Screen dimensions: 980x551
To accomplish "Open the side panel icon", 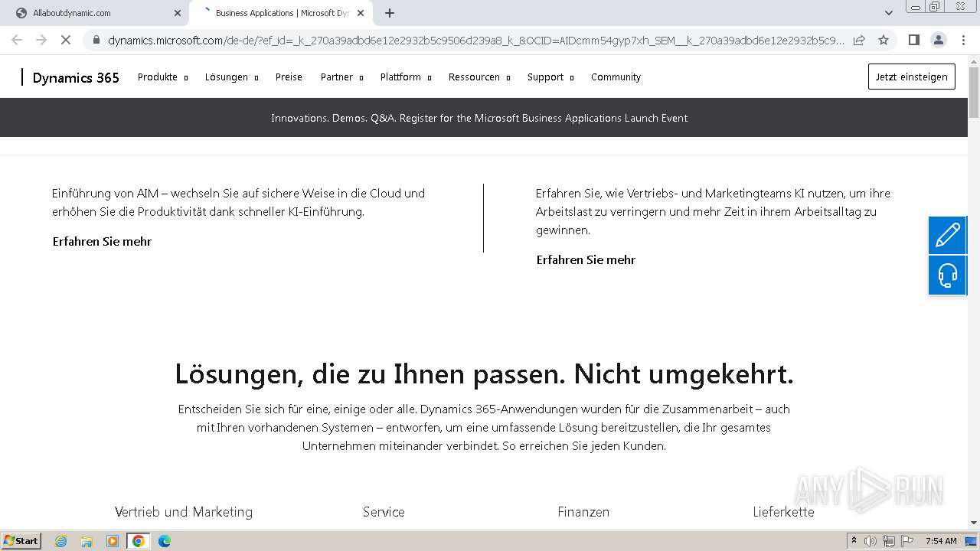I will (x=913, y=40).
